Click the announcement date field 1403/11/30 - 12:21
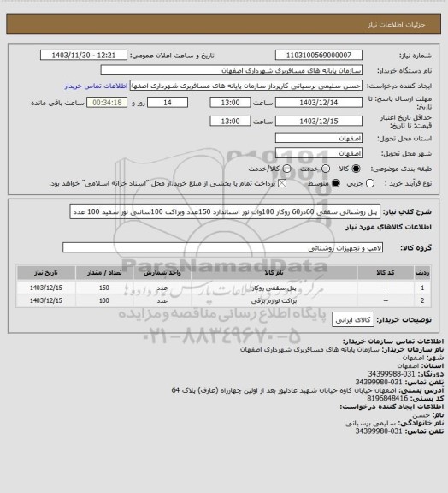This screenshot has height=493, width=448. 84,55
